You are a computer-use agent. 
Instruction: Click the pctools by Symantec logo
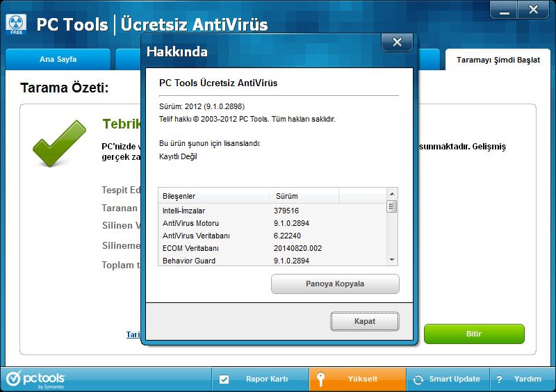[x=36, y=379]
